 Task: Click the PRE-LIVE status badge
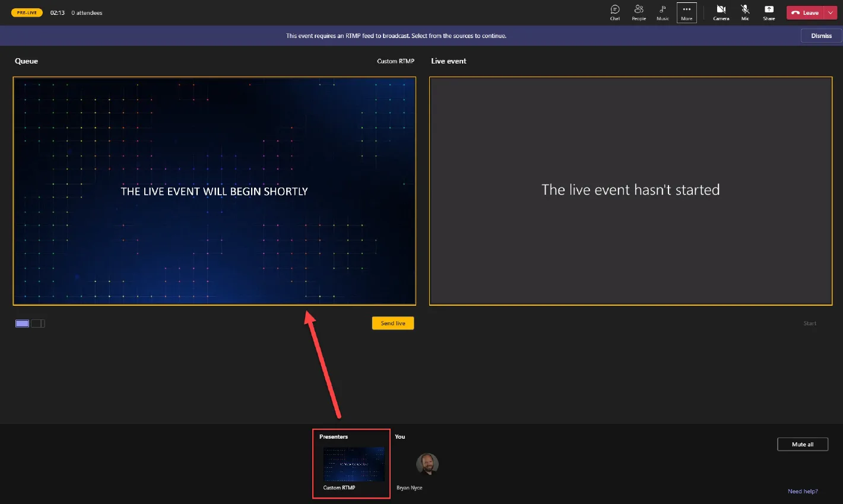pyautogui.click(x=27, y=12)
